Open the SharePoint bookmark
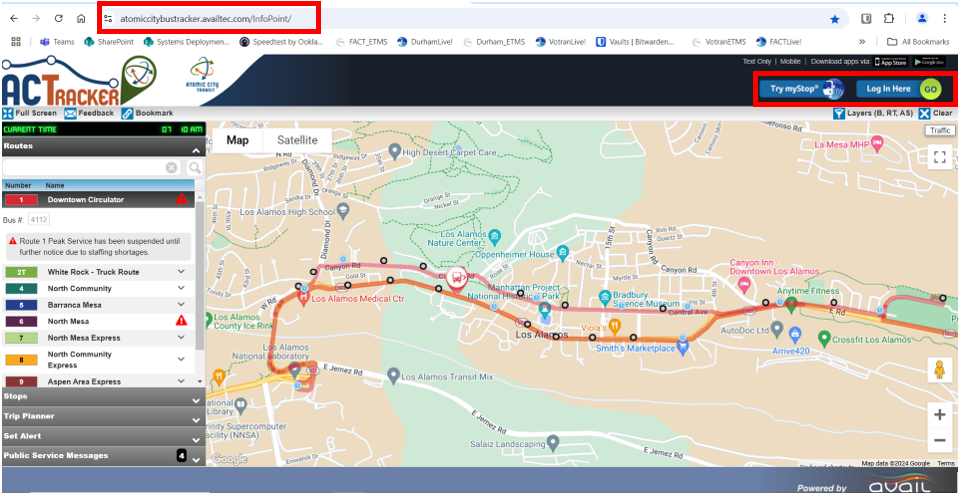964x497 pixels. point(109,42)
